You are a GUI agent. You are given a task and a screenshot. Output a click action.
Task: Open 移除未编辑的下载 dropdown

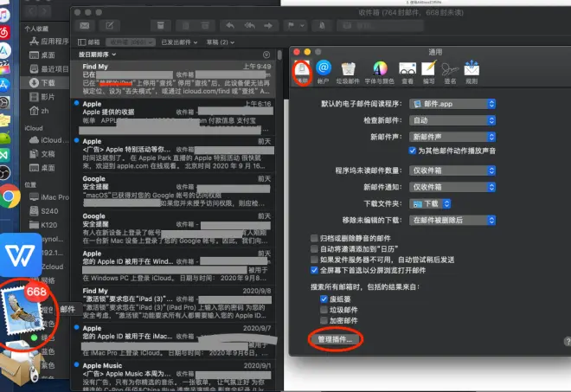point(452,220)
